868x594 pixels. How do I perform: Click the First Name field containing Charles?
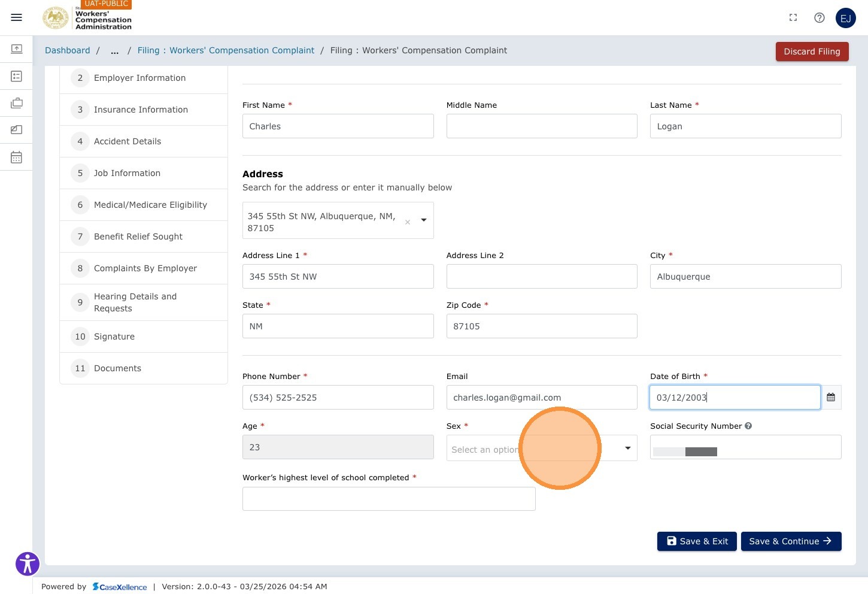coord(338,126)
